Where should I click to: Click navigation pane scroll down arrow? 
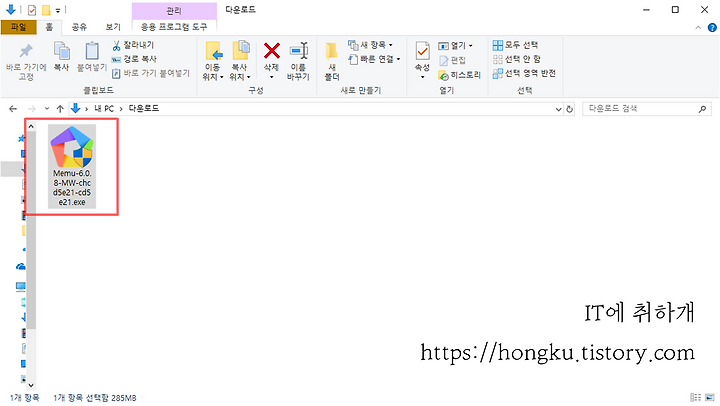[31, 385]
